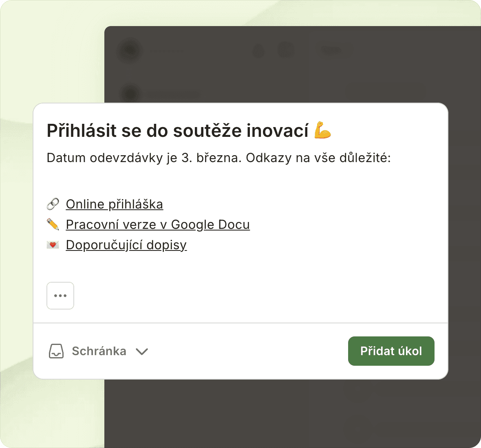Click the blurred bell icon in the background header

[258, 51]
